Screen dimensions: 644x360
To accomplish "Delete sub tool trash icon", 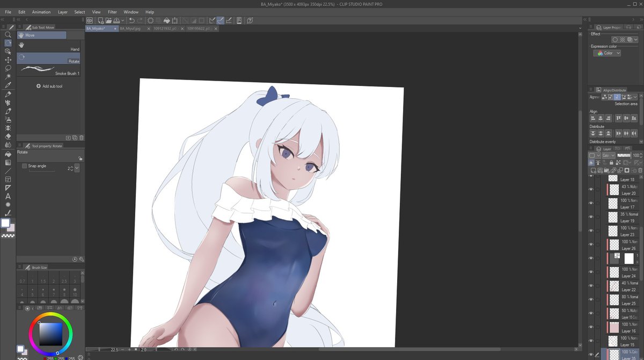I will point(82,138).
